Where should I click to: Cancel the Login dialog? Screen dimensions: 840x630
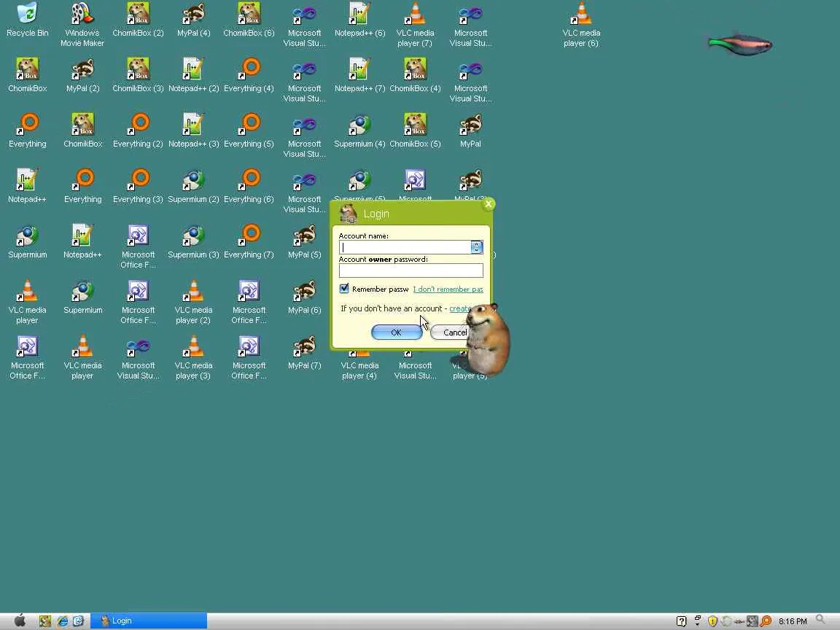pos(454,332)
